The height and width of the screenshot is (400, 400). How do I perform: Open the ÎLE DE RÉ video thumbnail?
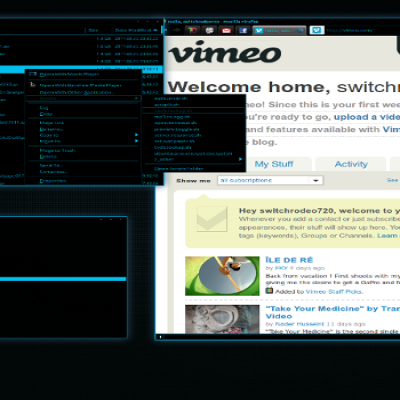pos(222,276)
